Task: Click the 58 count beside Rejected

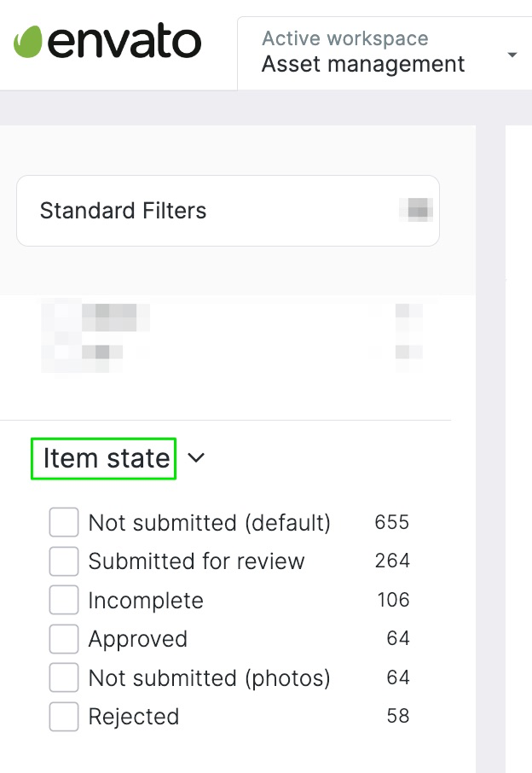Action: point(398,716)
